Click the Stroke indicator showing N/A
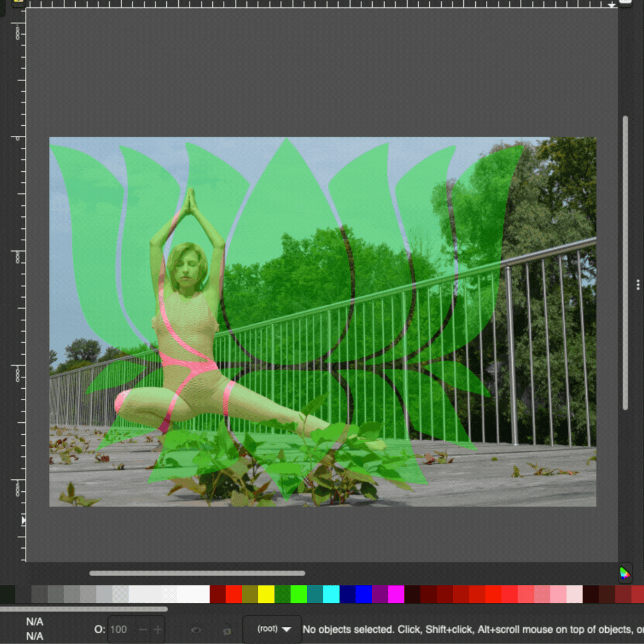Viewport: 644px width, 644px height. point(35,636)
